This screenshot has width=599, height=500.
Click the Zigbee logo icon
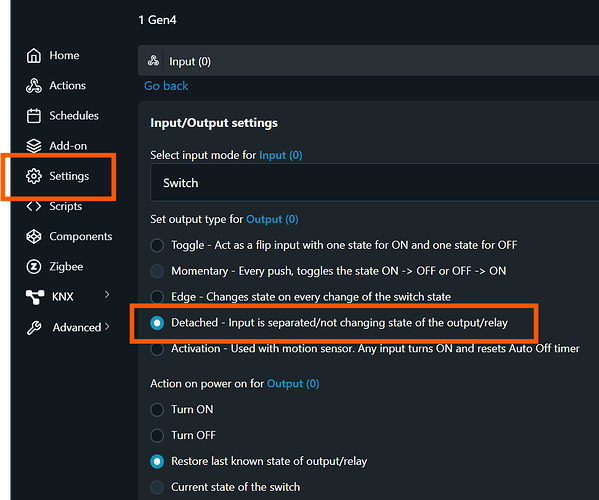click(x=34, y=267)
